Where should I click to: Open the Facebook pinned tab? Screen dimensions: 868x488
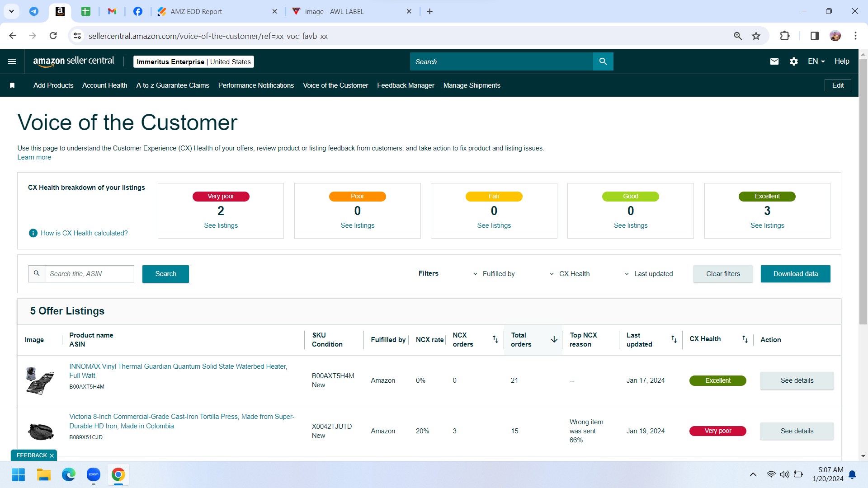pos(138,11)
